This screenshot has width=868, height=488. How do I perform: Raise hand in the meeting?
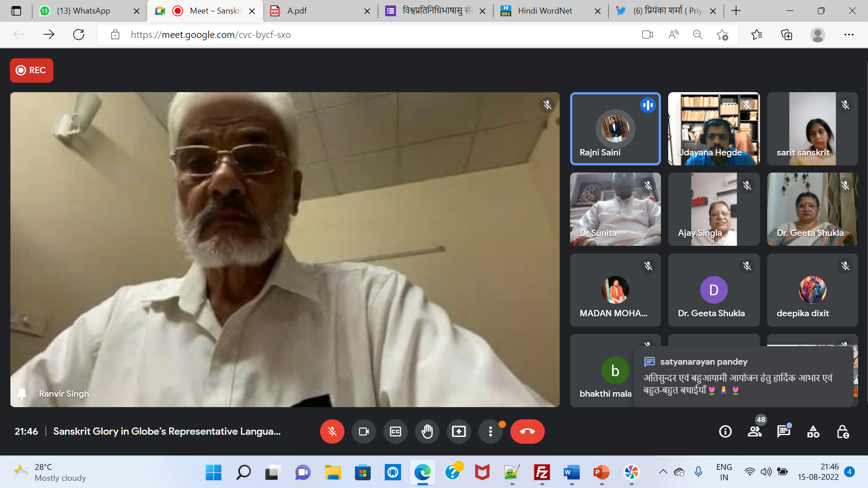[427, 432]
